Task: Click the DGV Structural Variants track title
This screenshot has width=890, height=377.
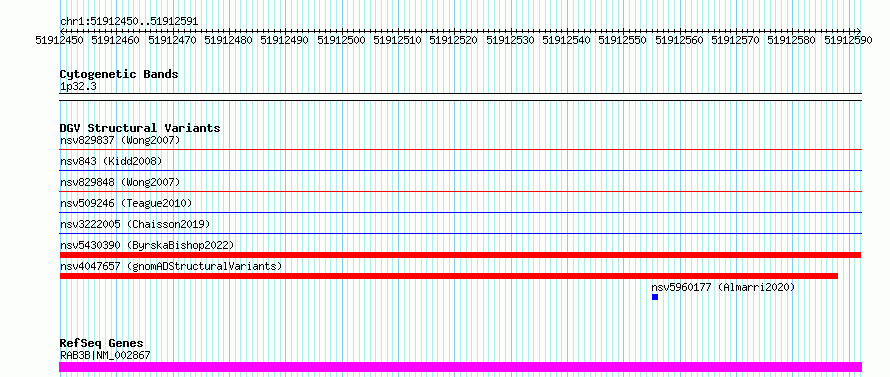Action: coord(140,128)
